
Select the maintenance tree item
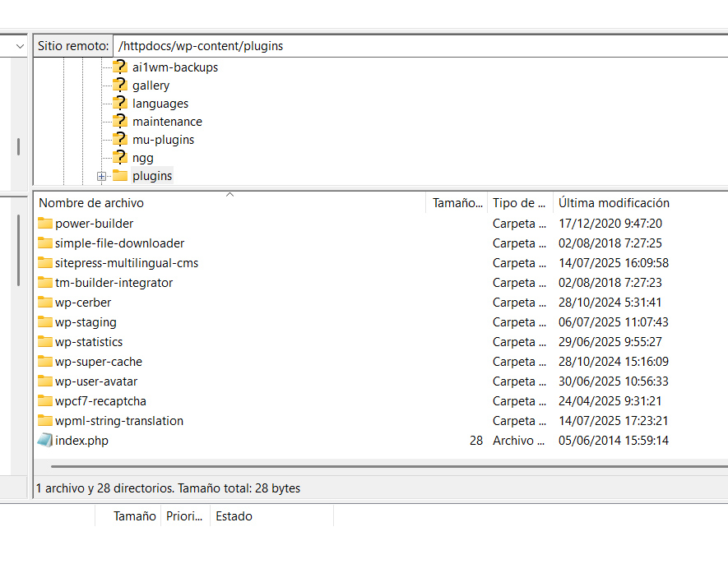pos(167,122)
